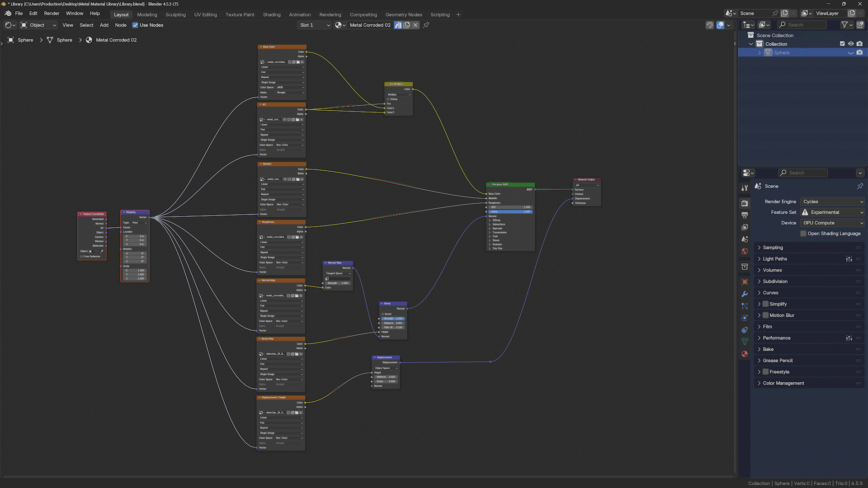
Task: Open the Particles properties tab
Action: point(745,306)
